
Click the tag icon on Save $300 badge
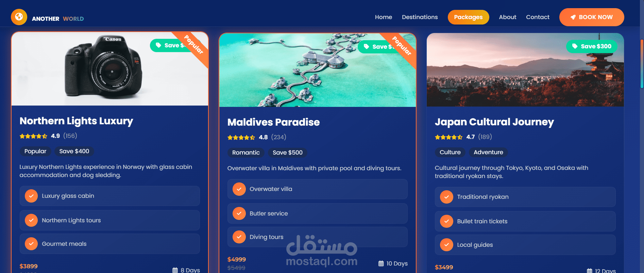[575, 46]
